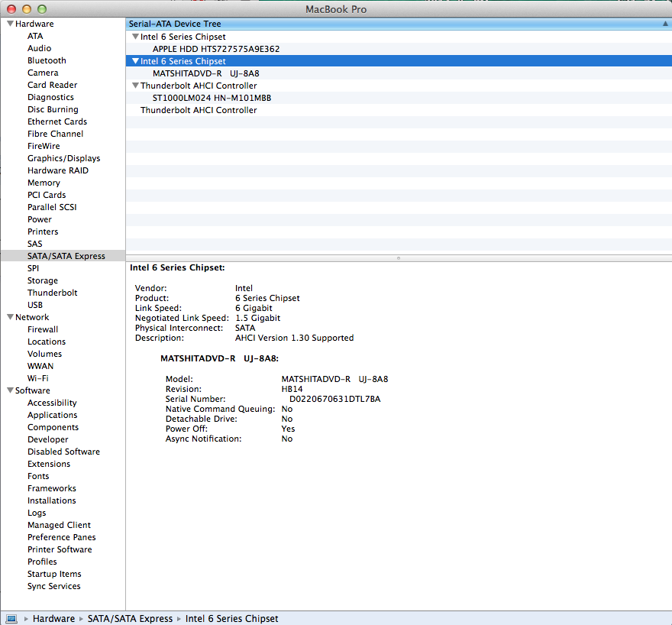Select SPI in the sidebar
This screenshot has height=625, width=672.
[33, 268]
